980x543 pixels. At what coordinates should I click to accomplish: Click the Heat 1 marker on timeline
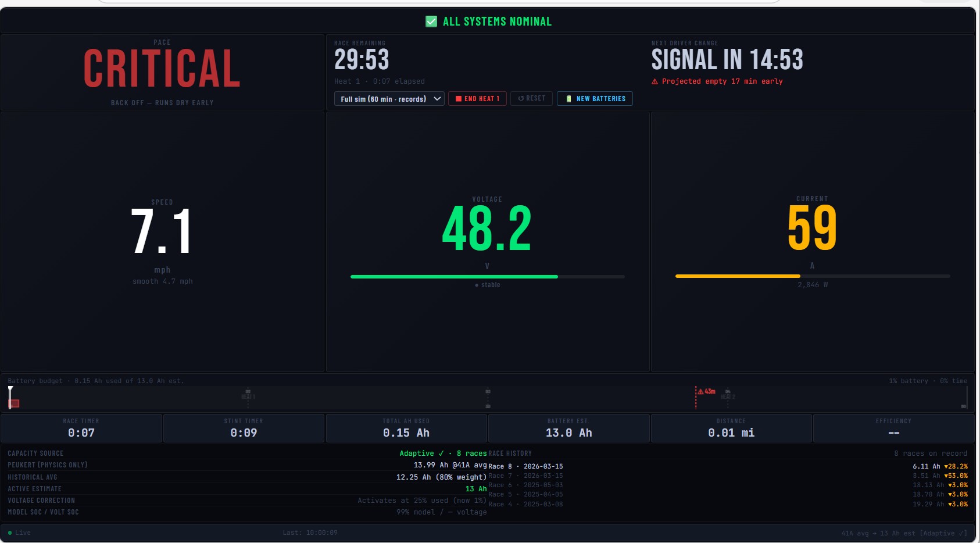(248, 396)
